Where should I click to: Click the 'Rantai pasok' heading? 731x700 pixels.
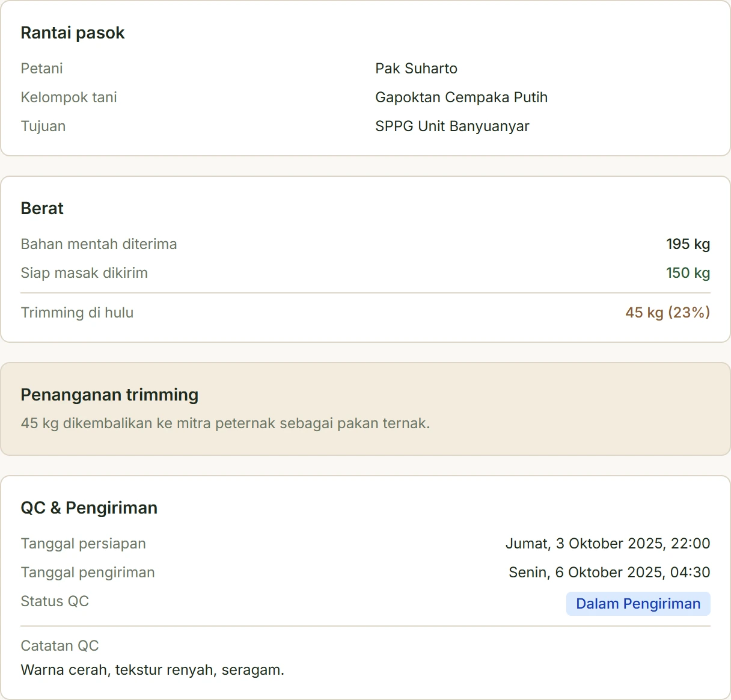73,33
